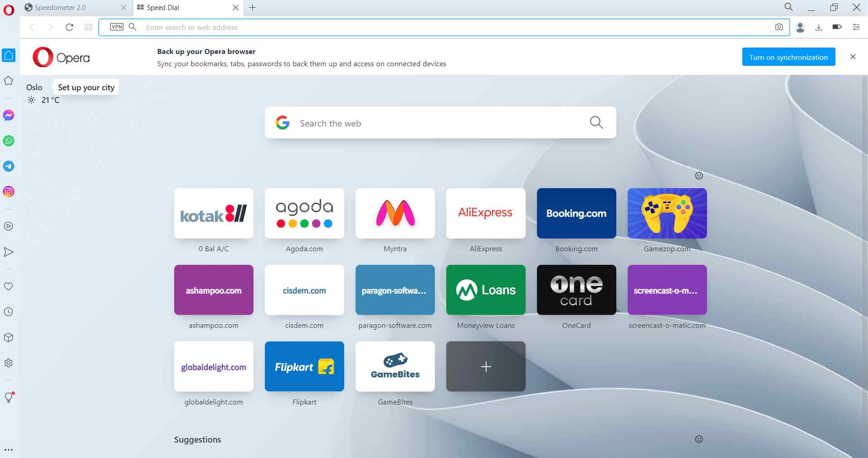Open the screencast-o-matic.com speed dial
Viewport: 868px width, 458px height.
pos(667,290)
